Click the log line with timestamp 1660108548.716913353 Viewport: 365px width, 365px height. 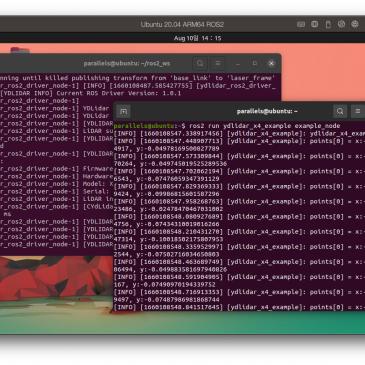click(x=239, y=292)
